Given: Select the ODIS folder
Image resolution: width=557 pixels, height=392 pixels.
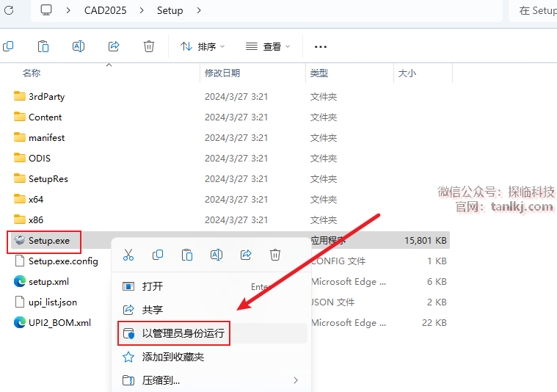Looking at the screenshot, I should pos(32,159).
